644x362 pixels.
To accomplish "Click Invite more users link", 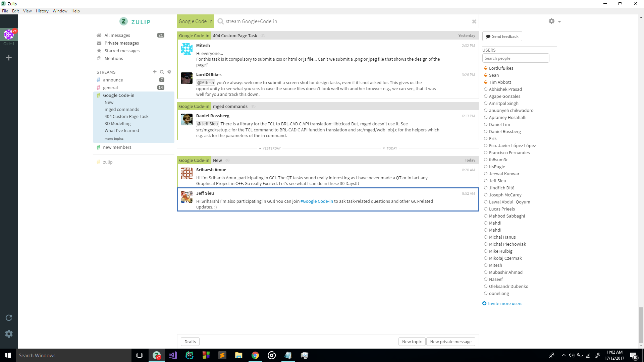I will pyautogui.click(x=502, y=303).
